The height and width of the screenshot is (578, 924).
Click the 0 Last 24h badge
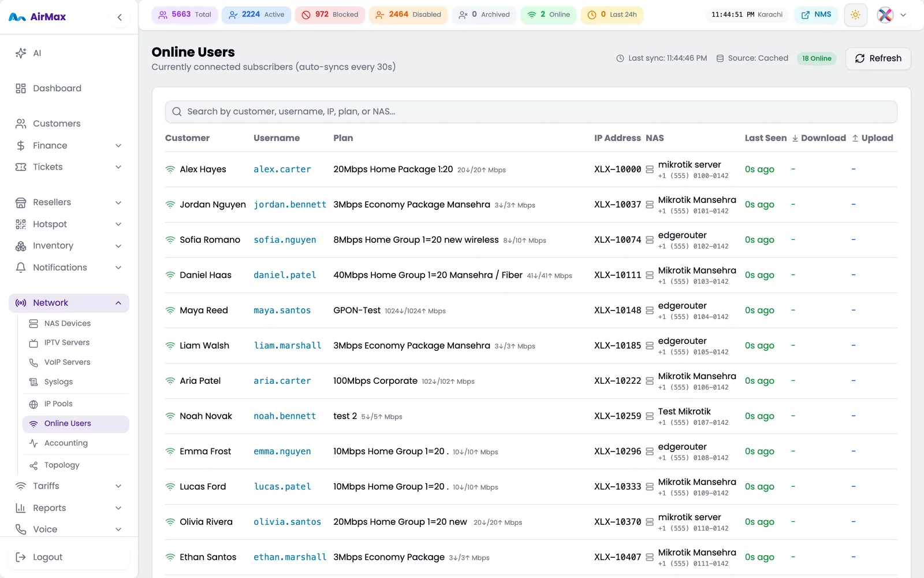coord(612,14)
